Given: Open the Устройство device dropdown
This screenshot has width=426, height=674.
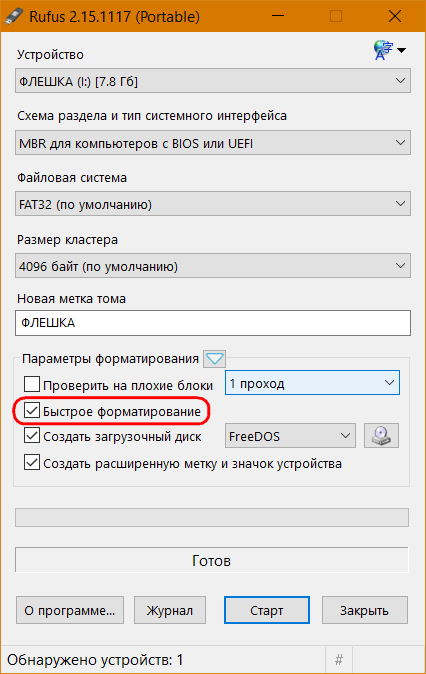Looking at the screenshot, I should pos(213,81).
